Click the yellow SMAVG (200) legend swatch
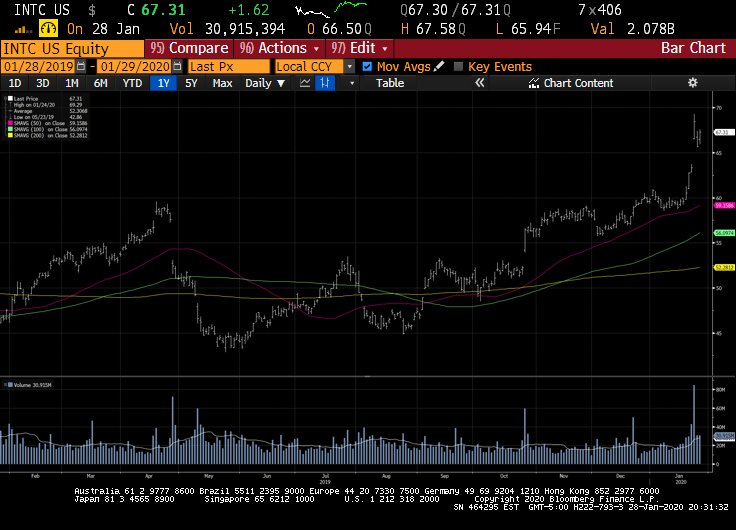Screen dimensions: 736x530 pyautogui.click(x=10, y=135)
